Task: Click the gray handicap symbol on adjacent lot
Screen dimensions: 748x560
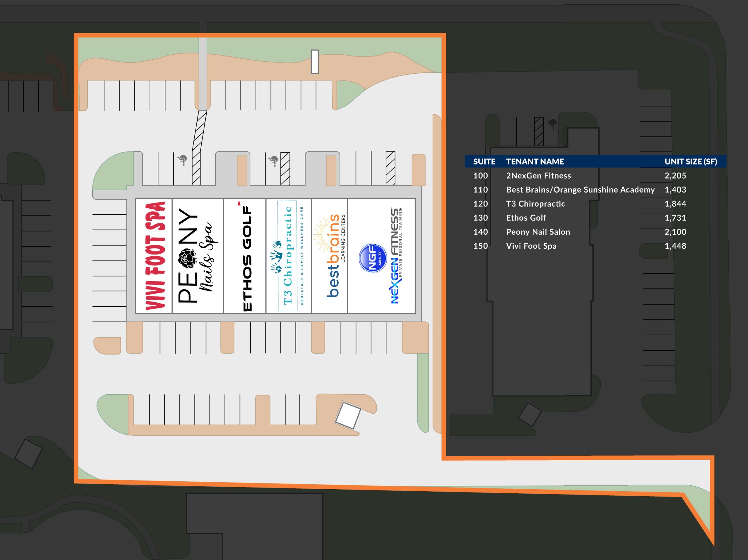Action: 552,124
